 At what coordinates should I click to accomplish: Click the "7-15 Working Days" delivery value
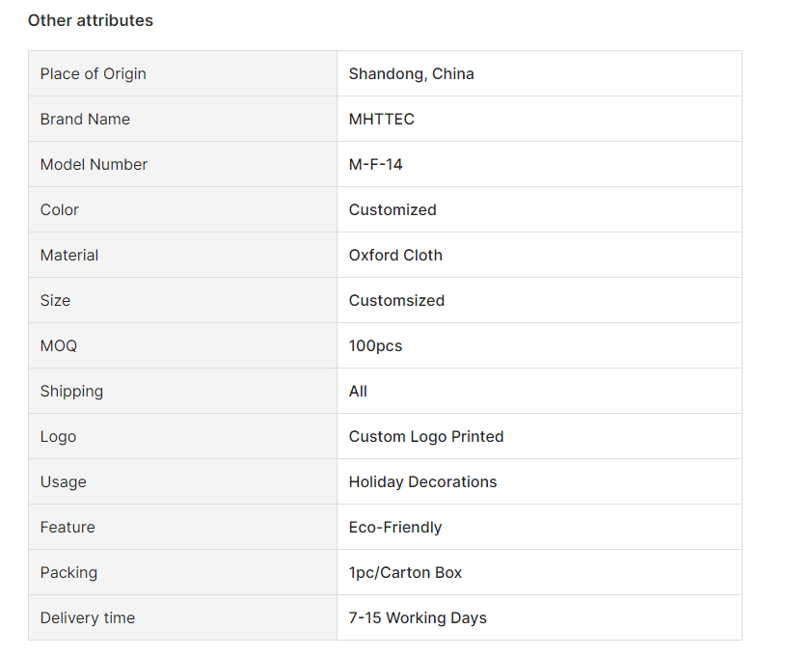click(x=417, y=618)
